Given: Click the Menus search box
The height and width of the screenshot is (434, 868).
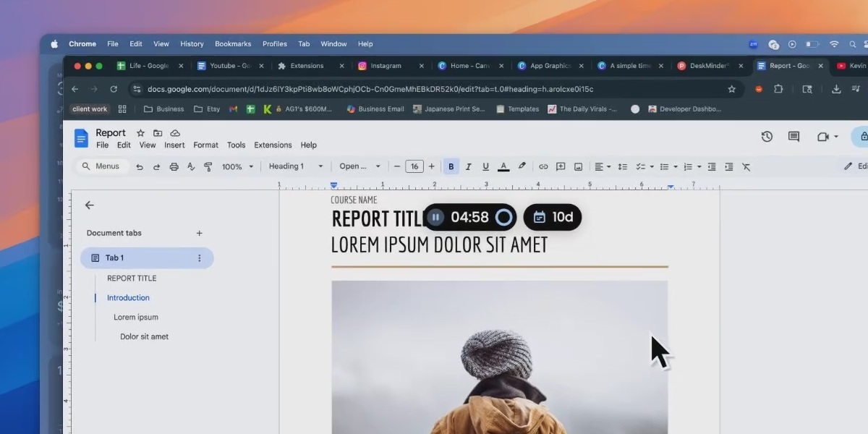Looking at the screenshot, I should 103,166.
